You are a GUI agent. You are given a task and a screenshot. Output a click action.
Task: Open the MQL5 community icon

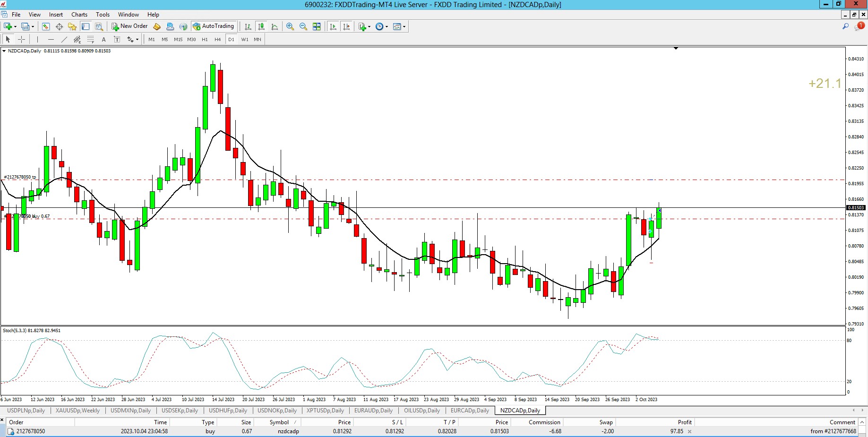coord(170,26)
